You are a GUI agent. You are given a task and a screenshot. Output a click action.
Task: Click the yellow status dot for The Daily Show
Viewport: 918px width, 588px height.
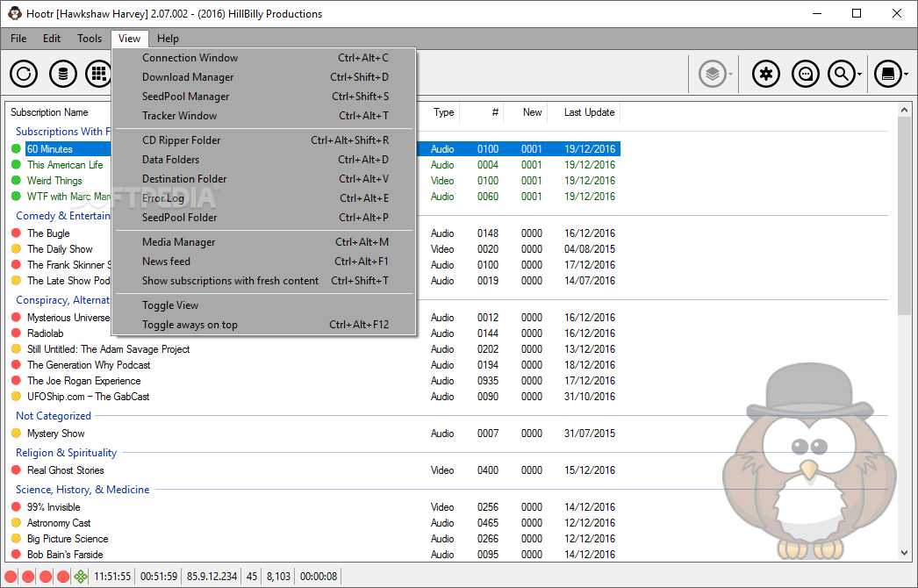click(16, 249)
